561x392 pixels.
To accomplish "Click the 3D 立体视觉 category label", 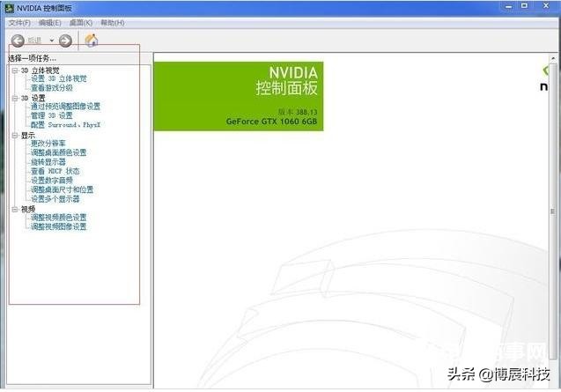I will pos(41,70).
